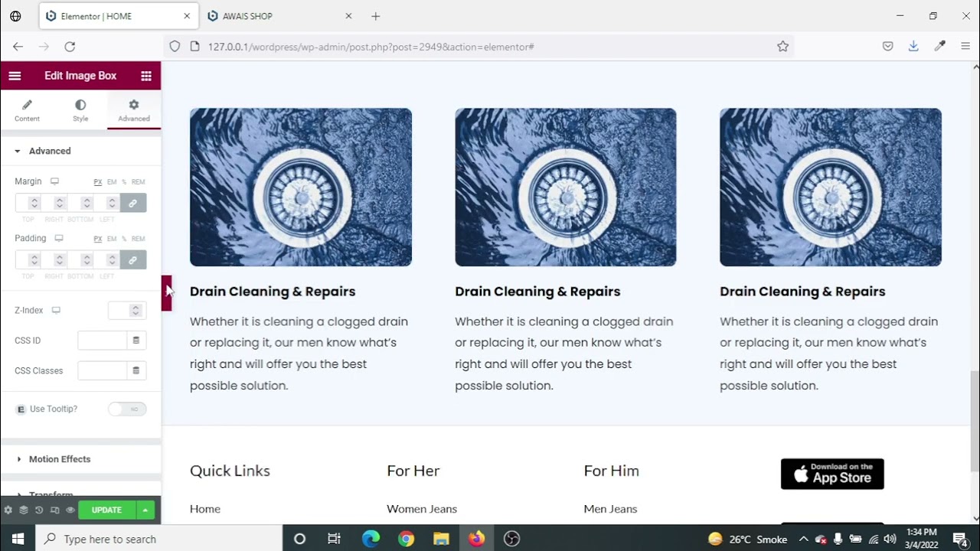
Task: Click the green UPDATE button
Action: 106,510
